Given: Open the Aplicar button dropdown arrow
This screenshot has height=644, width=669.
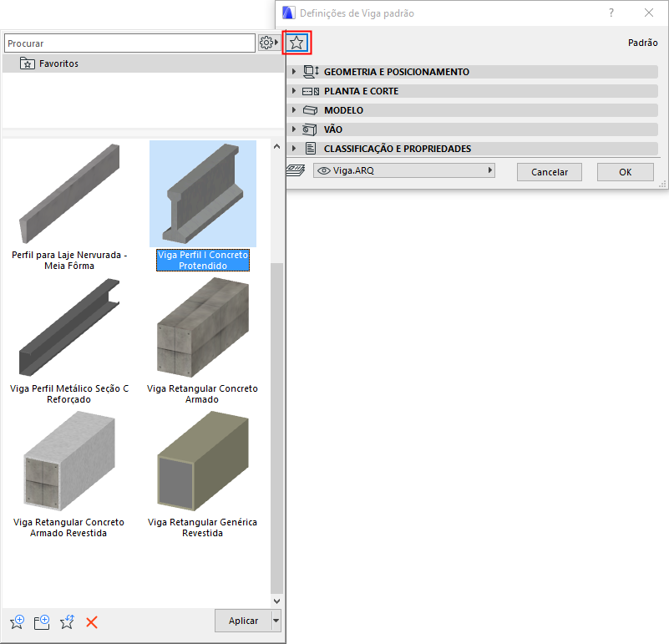Looking at the screenshot, I should [x=276, y=621].
